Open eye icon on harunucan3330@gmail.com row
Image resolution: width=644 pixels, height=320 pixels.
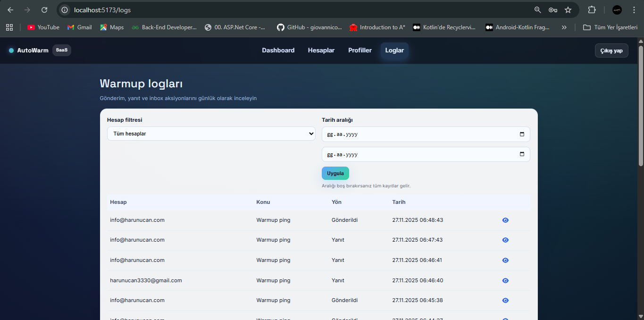point(505,280)
